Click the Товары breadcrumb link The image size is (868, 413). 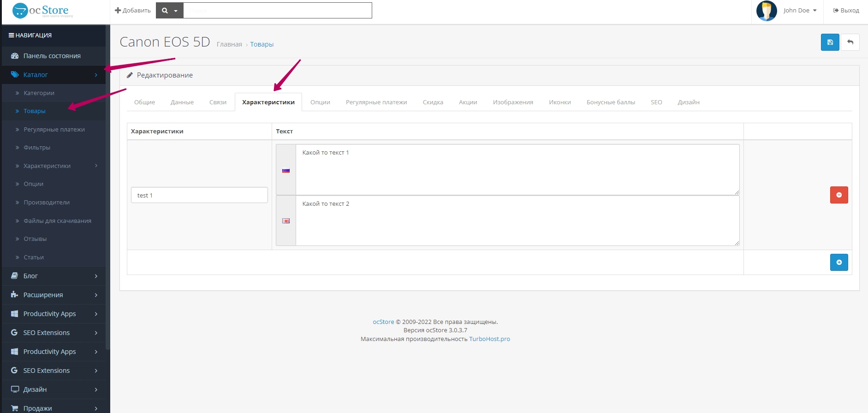pos(262,44)
